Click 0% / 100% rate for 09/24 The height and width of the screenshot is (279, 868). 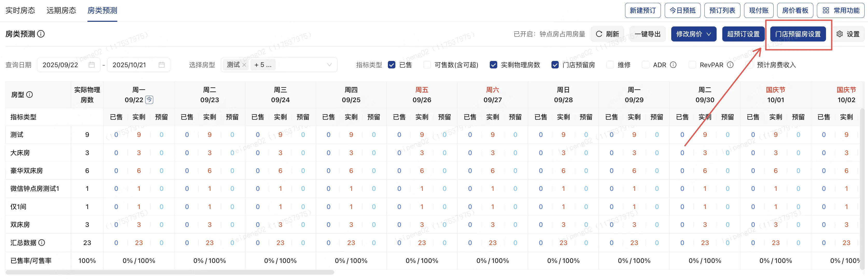pyautogui.click(x=280, y=261)
